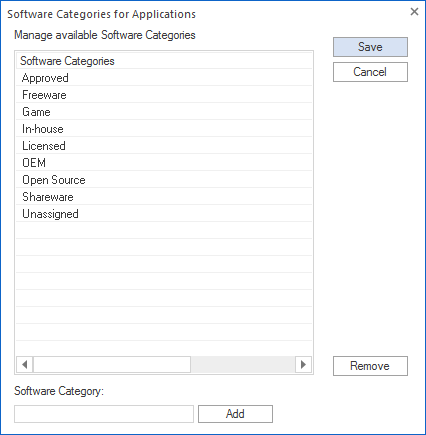Focus the Software Category text field
426x435 pixels.
[x=104, y=414]
